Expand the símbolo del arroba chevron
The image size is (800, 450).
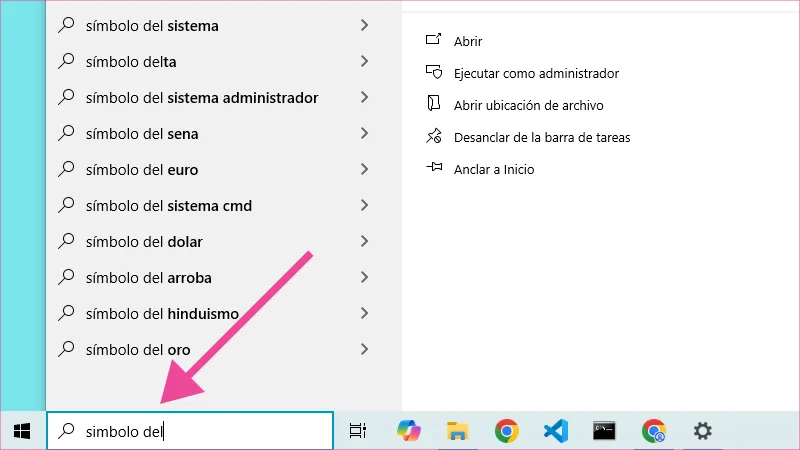pyautogui.click(x=364, y=278)
